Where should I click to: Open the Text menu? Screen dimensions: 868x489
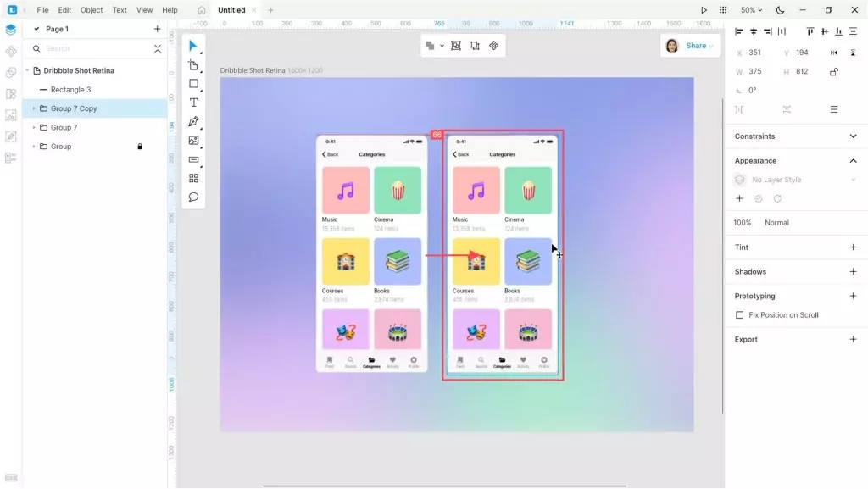(x=120, y=10)
